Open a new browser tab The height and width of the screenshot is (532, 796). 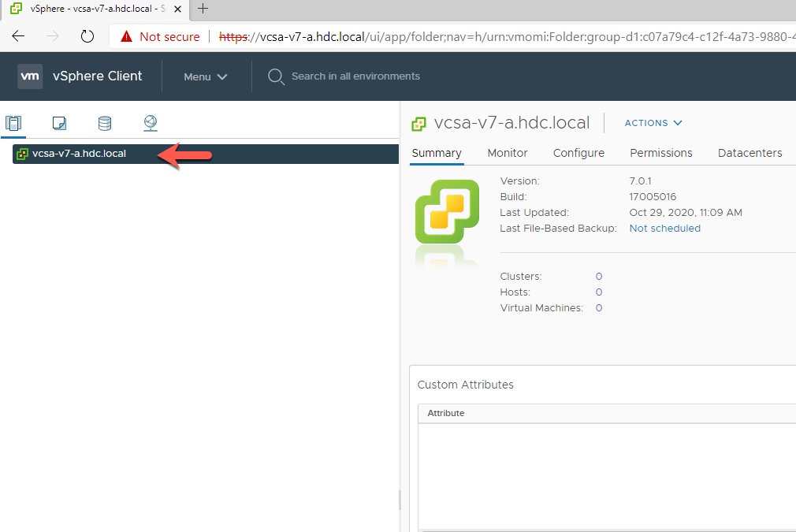coord(203,9)
